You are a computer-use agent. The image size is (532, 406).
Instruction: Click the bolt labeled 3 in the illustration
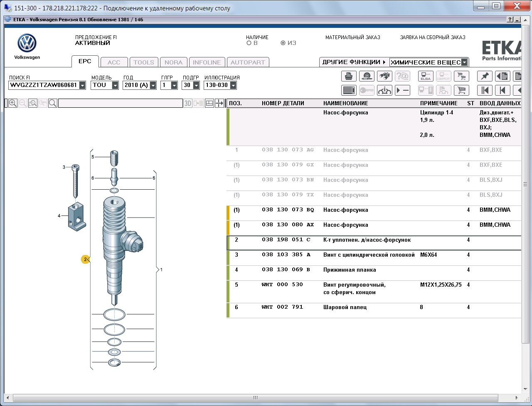click(x=76, y=181)
